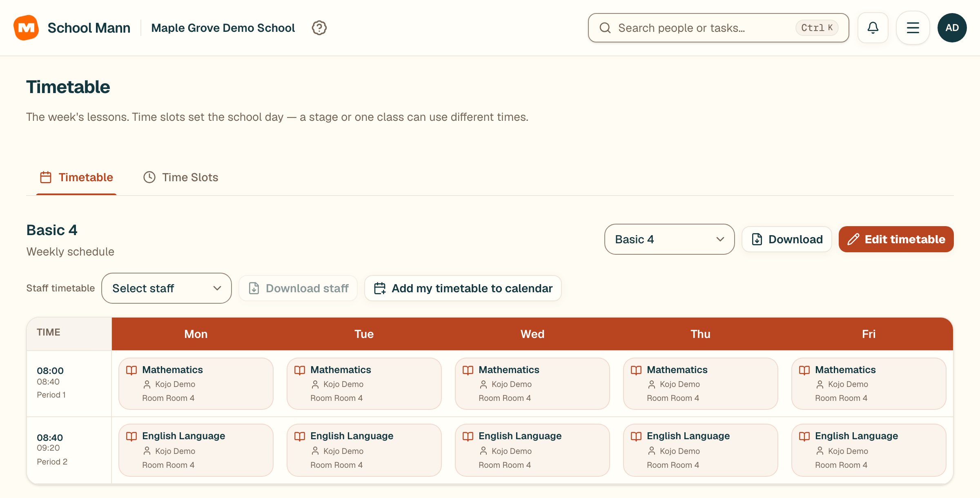Click the Maple Grove Demo School name
Viewport: 980px width, 498px height.
pos(223,28)
